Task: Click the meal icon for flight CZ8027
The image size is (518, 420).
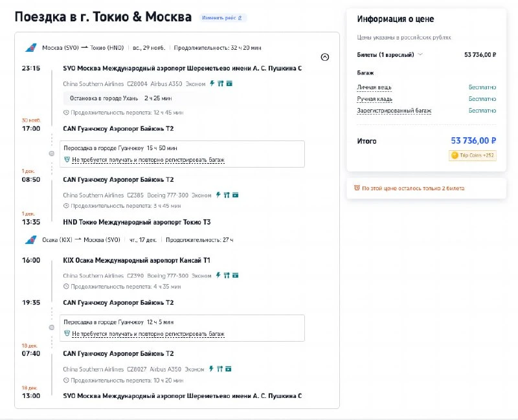Action: pos(220,369)
